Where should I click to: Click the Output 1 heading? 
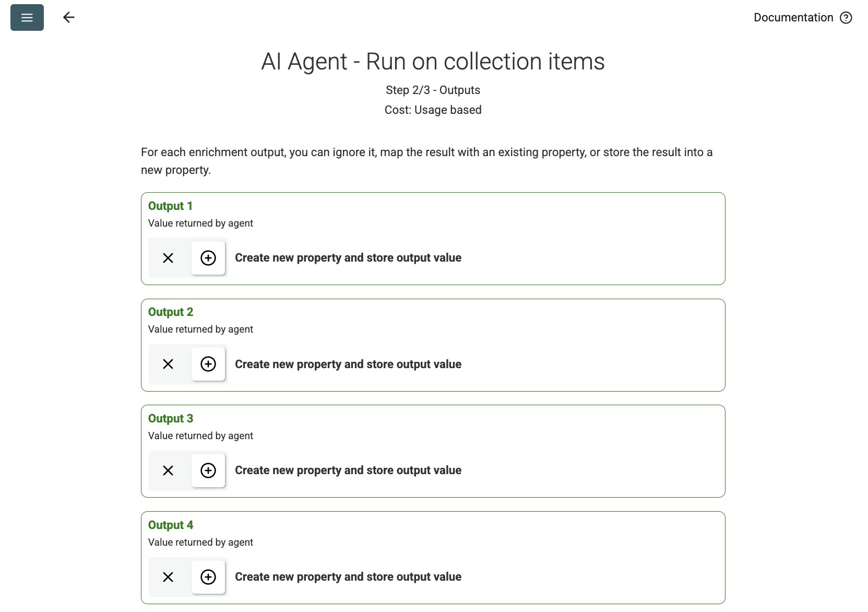[x=170, y=206]
